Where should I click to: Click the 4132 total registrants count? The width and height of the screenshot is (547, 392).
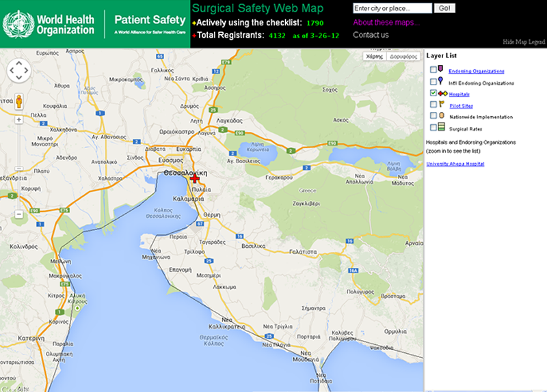pos(277,36)
